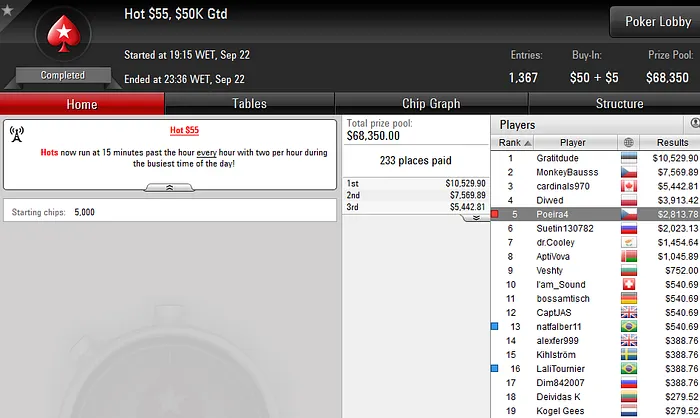Click the country globe column icon
The width and height of the screenshot is (700, 418).
point(629,142)
